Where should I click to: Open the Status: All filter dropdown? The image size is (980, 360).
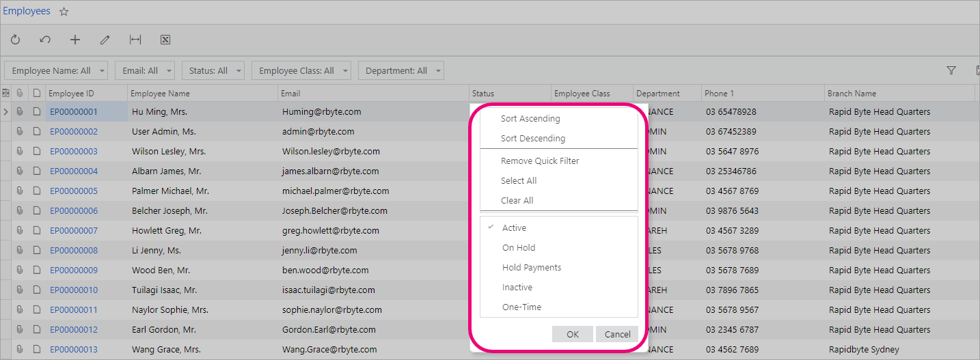pos(213,70)
